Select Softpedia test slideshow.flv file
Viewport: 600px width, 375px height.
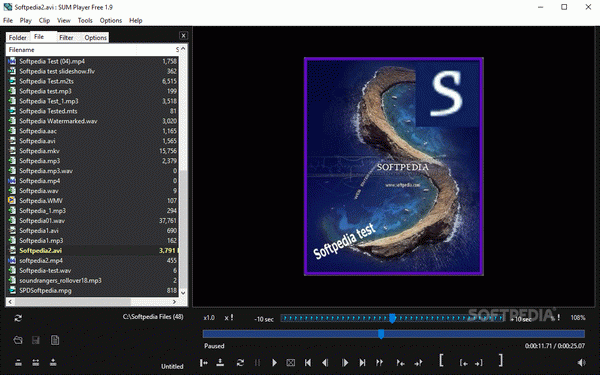[x=92, y=71]
